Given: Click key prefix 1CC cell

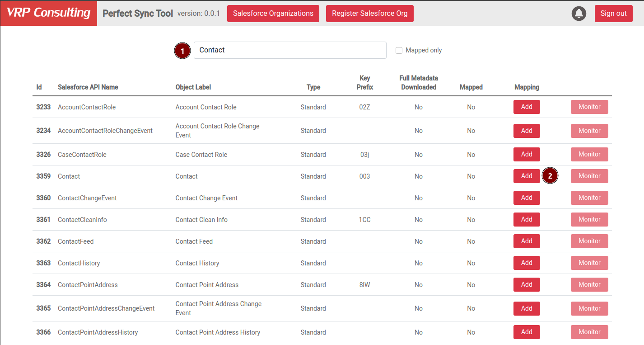Looking at the screenshot, I should [365, 220].
